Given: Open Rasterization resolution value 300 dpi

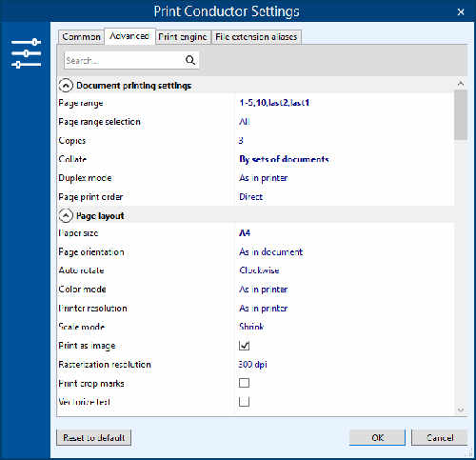Looking at the screenshot, I should click(252, 364).
